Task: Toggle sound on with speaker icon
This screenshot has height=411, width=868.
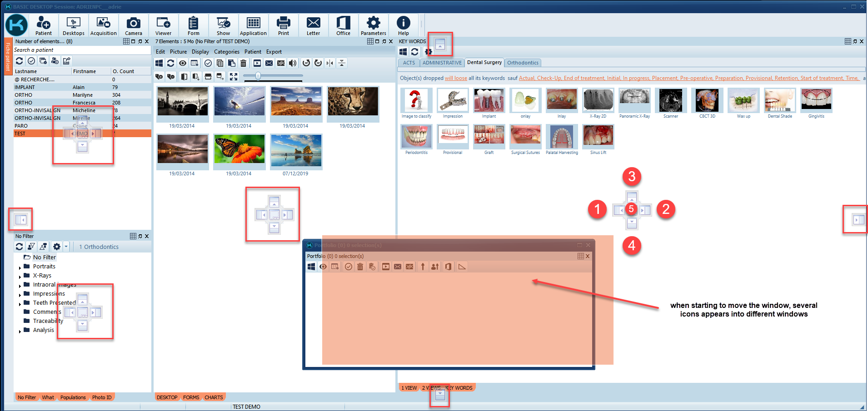Action: point(293,63)
